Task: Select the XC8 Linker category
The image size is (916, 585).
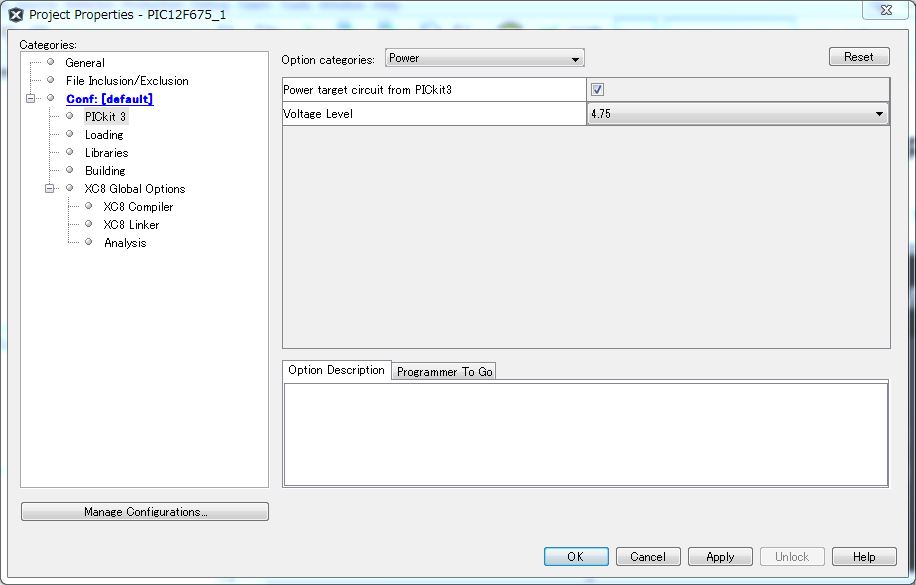Action: pos(131,225)
